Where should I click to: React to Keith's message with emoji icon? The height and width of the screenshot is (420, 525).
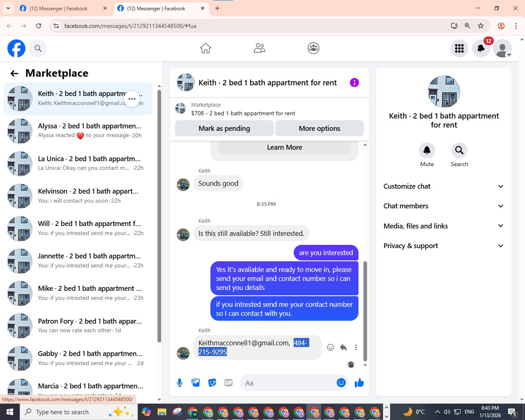(x=330, y=347)
